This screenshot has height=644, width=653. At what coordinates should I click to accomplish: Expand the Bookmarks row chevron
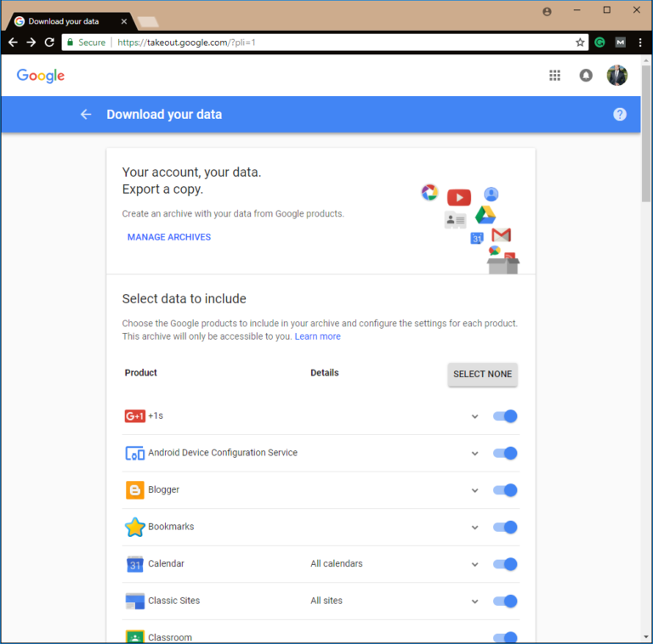click(x=474, y=528)
